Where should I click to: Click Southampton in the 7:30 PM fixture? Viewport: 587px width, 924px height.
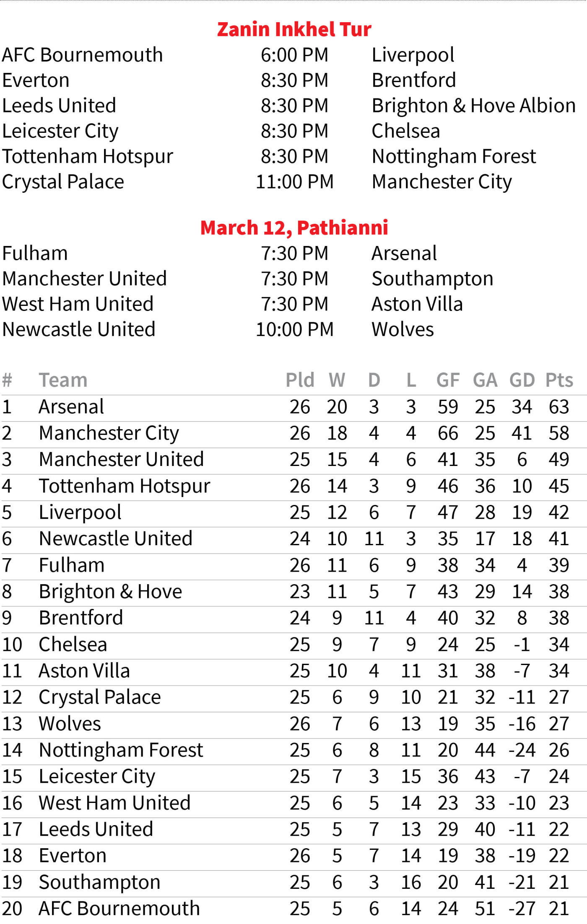point(432,279)
